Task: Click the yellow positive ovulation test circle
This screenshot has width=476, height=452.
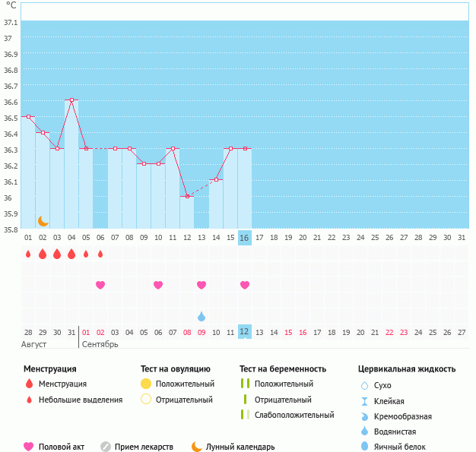Action: [146, 384]
